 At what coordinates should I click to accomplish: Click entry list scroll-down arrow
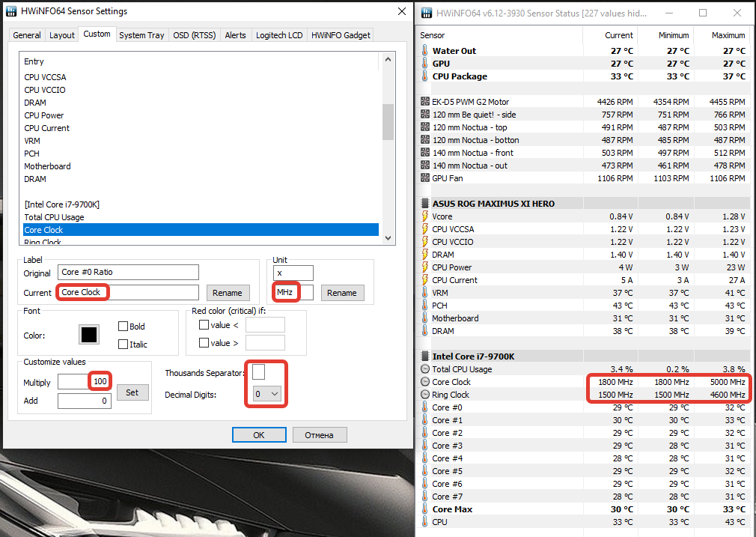tap(388, 238)
